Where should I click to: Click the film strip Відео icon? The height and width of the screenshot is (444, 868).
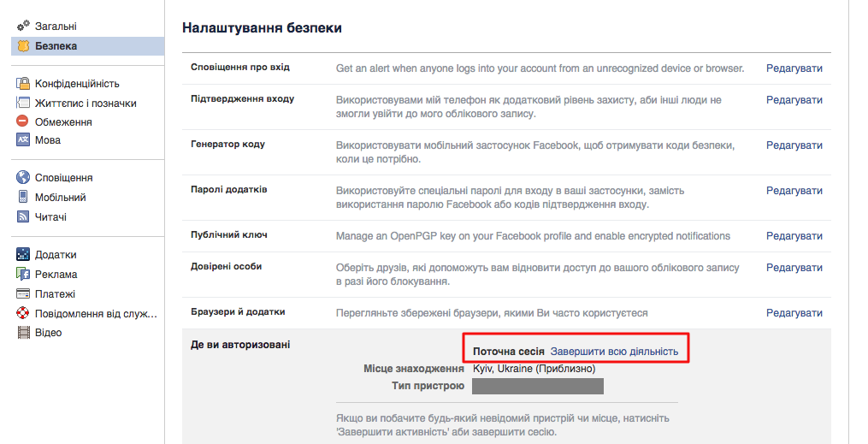(x=23, y=332)
